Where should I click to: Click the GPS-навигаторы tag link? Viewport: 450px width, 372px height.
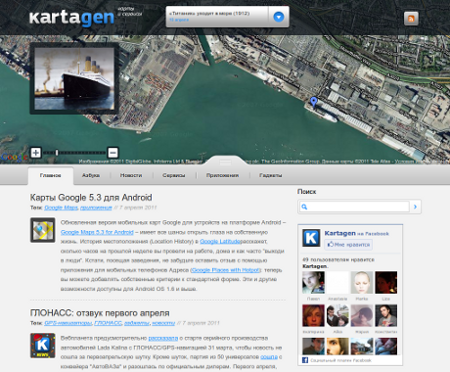click(68, 323)
